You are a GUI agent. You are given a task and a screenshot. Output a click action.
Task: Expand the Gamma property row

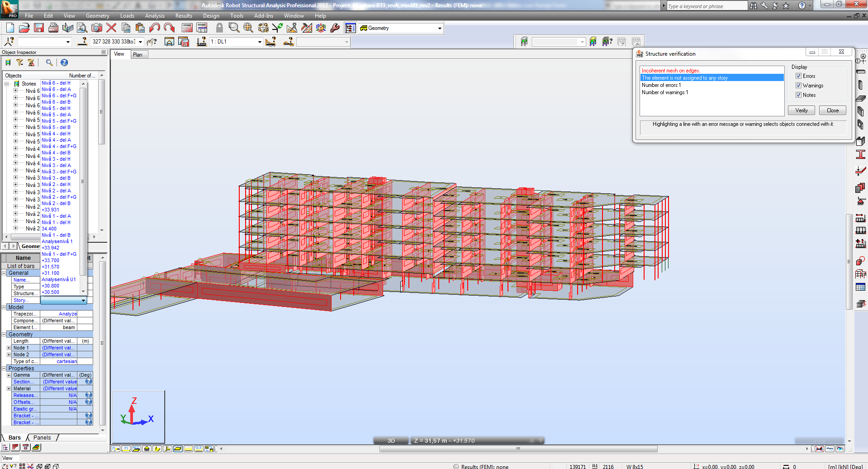pos(9,375)
